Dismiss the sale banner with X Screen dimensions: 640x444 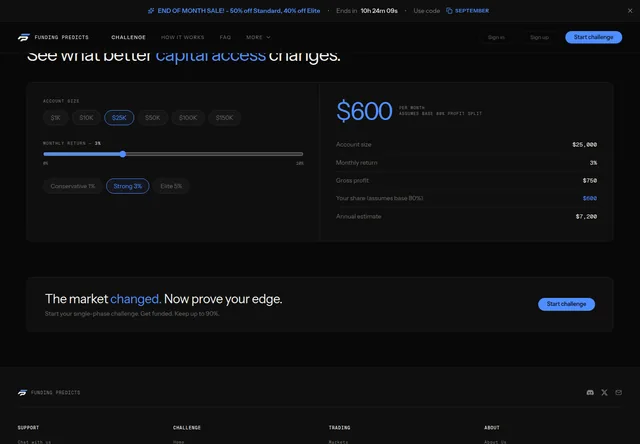pos(630,11)
